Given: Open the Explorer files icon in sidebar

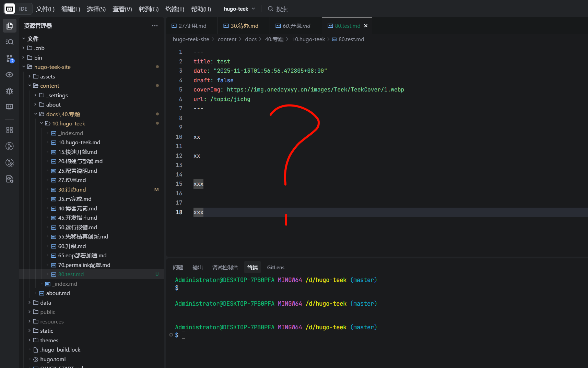Looking at the screenshot, I should coord(10,26).
